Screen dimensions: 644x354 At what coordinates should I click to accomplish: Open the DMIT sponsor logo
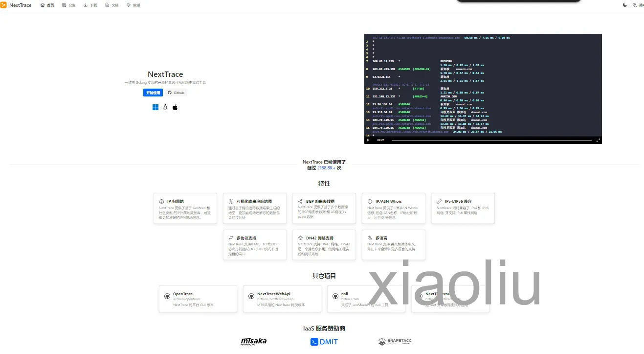324,342
